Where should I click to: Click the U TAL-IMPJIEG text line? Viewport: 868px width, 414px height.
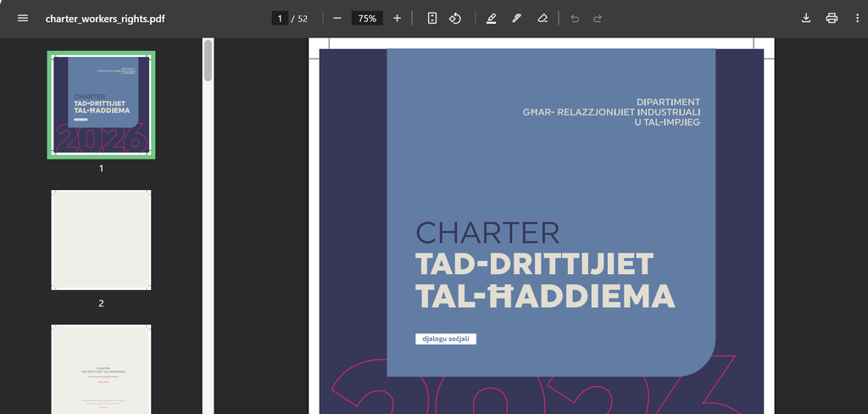pyautogui.click(x=667, y=122)
